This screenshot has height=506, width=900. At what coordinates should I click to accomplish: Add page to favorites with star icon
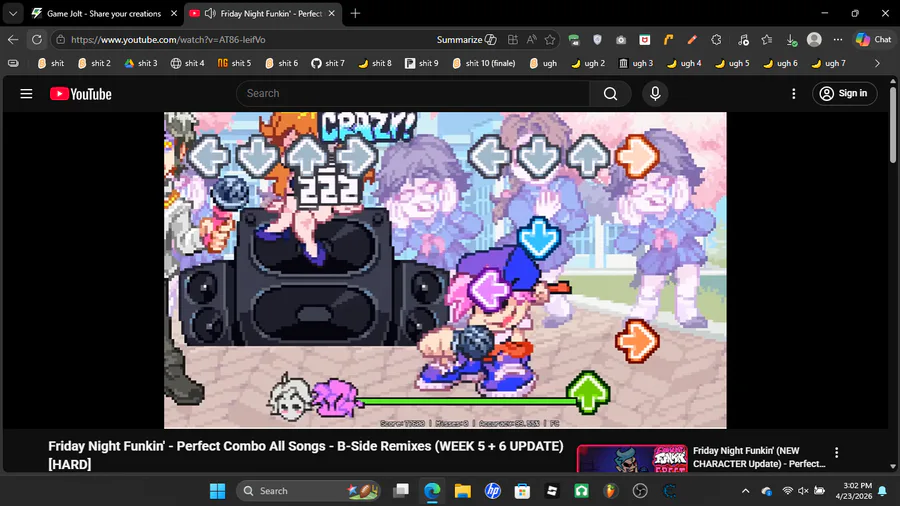pos(550,40)
